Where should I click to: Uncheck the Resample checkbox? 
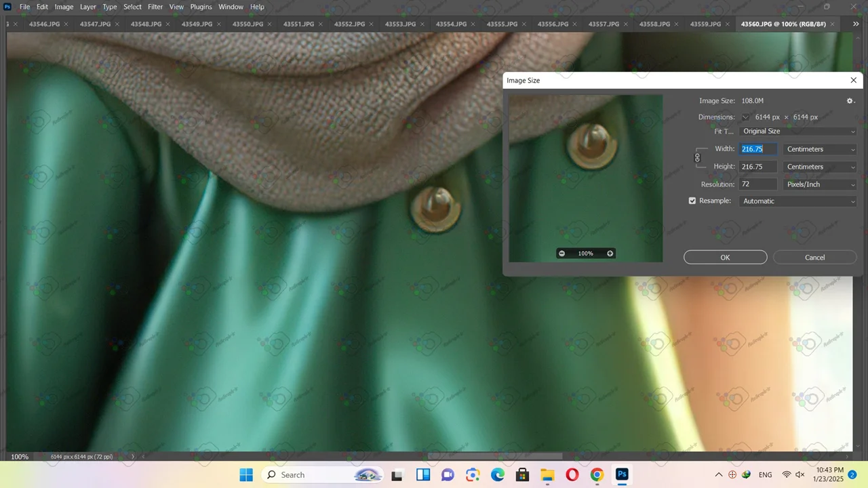pyautogui.click(x=692, y=201)
